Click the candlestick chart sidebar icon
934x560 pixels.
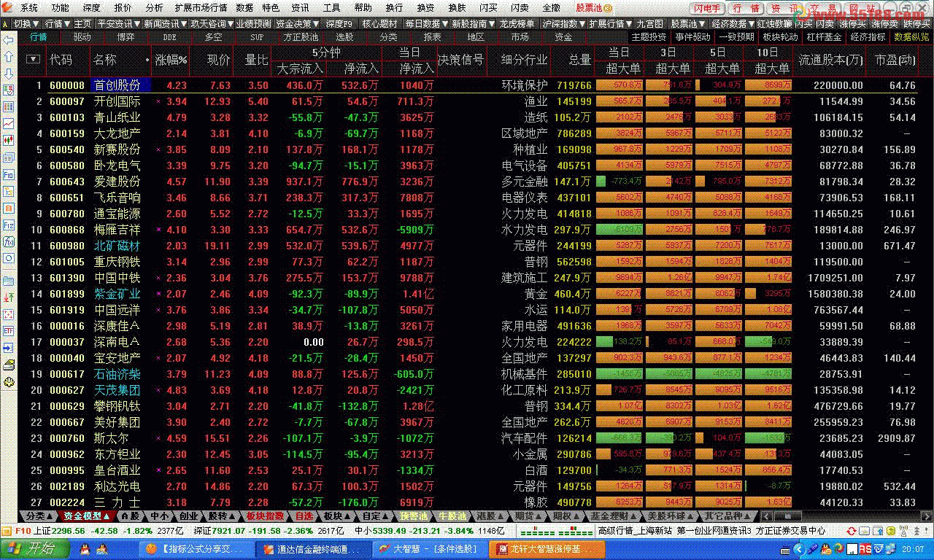click(8, 141)
